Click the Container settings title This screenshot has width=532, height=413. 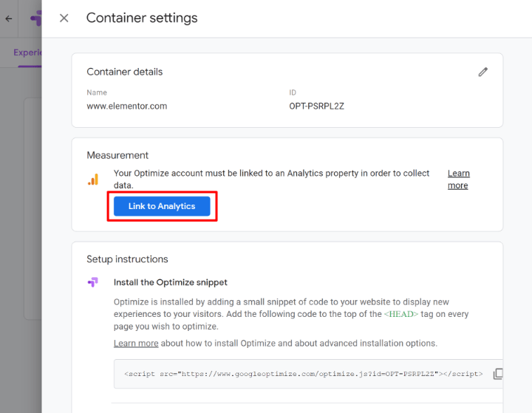(142, 18)
